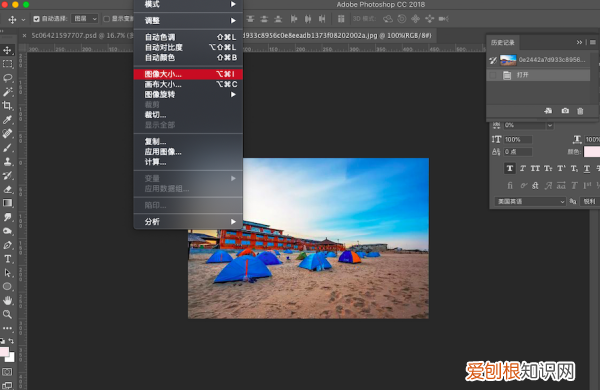Toggle the Auto-Select checkbox
Image resolution: width=600 pixels, height=390 pixels.
point(36,19)
